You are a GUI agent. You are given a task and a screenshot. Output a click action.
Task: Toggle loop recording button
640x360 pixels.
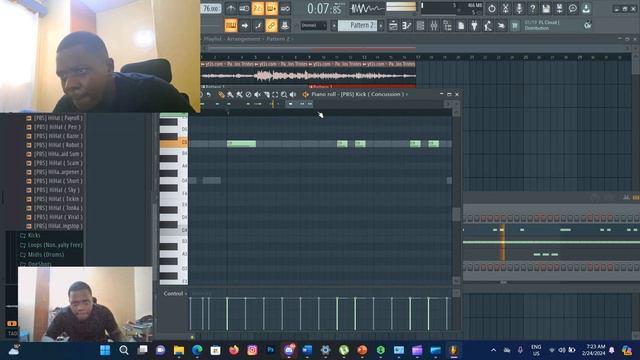coord(285,9)
